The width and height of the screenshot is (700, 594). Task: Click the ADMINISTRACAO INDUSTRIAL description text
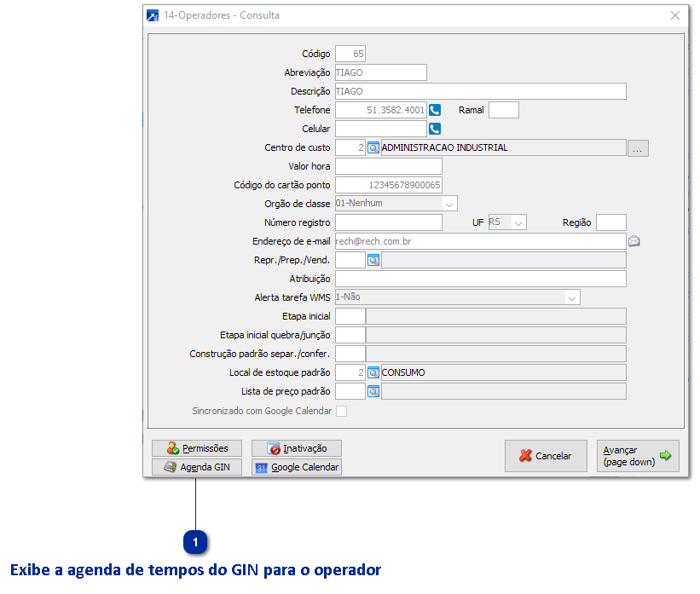click(x=444, y=147)
